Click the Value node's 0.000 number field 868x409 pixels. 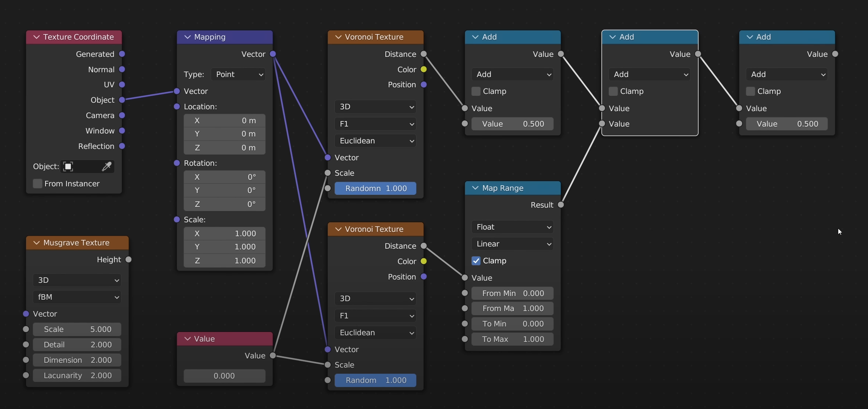(x=224, y=376)
